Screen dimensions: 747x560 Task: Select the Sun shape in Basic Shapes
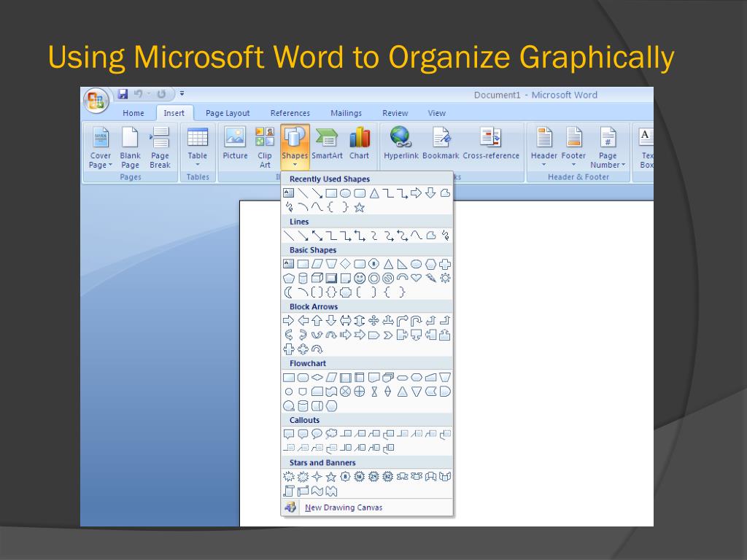pyautogui.click(x=445, y=278)
